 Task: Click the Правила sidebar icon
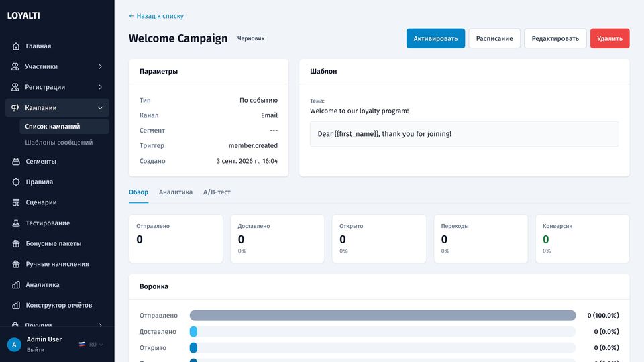point(16,182)
